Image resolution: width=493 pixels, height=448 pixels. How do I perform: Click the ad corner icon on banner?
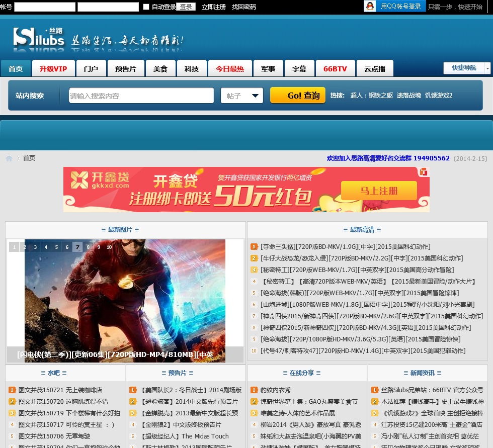[424, 172]
